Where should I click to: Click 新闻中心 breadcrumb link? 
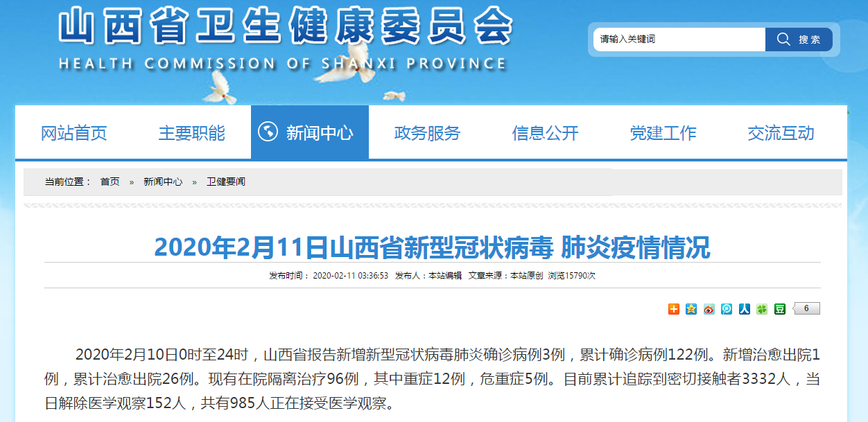[x=163, y=182]
